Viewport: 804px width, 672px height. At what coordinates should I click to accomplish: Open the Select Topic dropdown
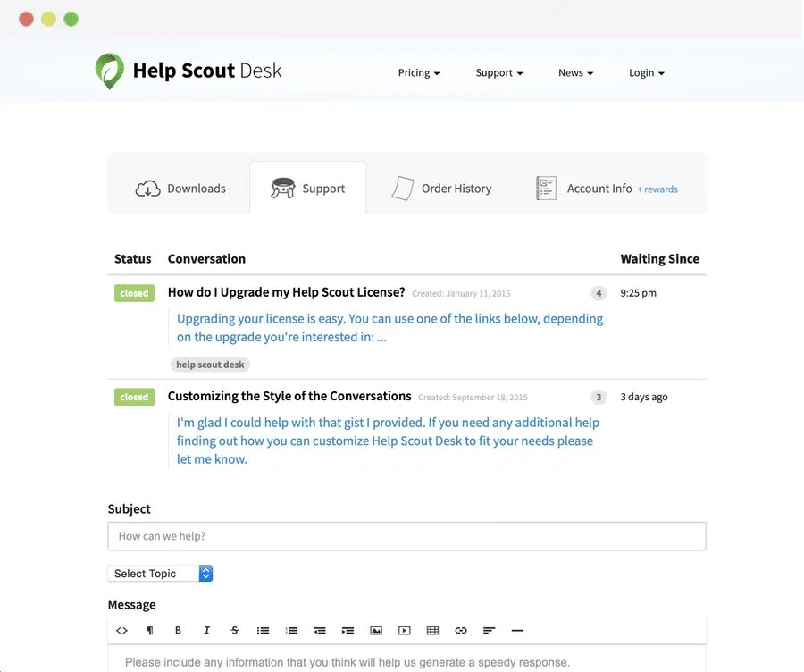point(160,574)
